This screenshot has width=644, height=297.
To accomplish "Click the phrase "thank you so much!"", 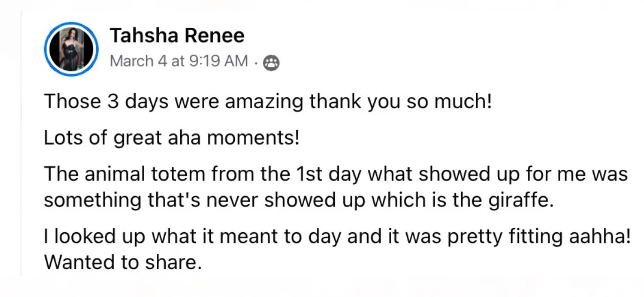I will click(401, 102).
